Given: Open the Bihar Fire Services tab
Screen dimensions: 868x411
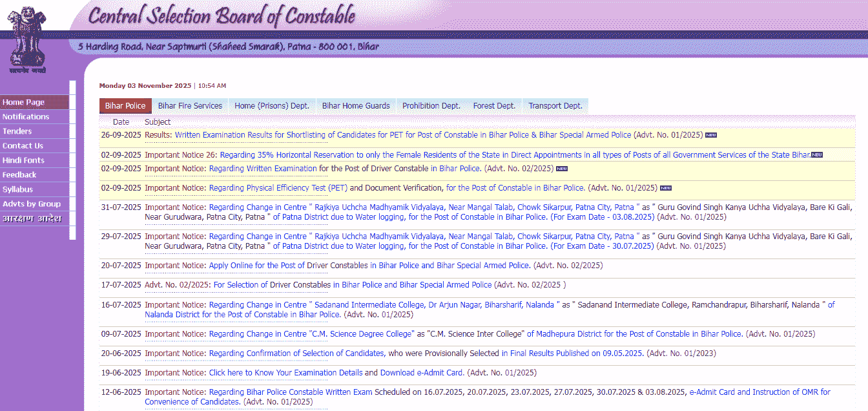Looking at the screenshot, I should [190, 106].
